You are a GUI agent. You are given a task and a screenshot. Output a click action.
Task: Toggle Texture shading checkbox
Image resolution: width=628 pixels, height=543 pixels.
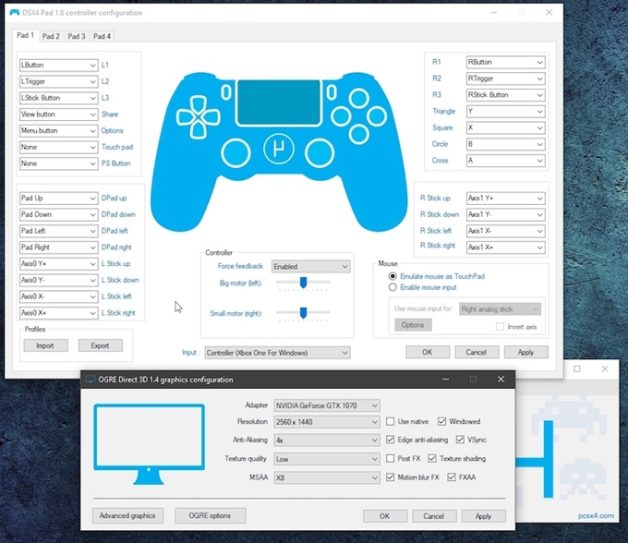coord(432,459)
